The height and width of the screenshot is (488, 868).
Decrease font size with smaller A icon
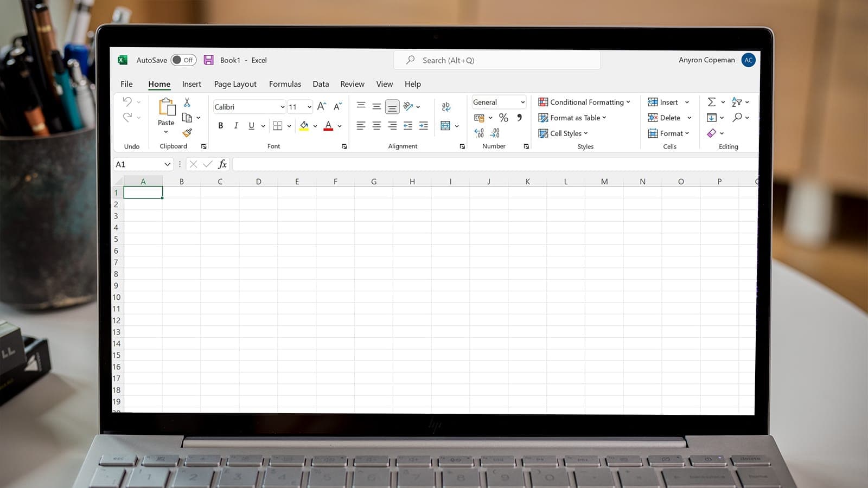tap(337, 107)
